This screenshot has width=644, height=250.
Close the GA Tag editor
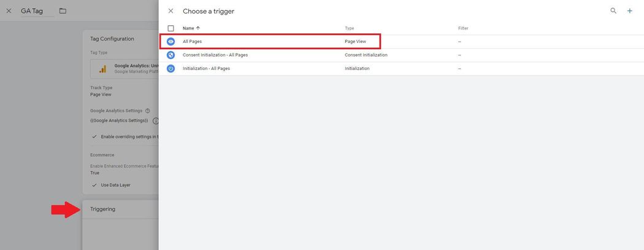pyautogui.click(x=9, y=11)
